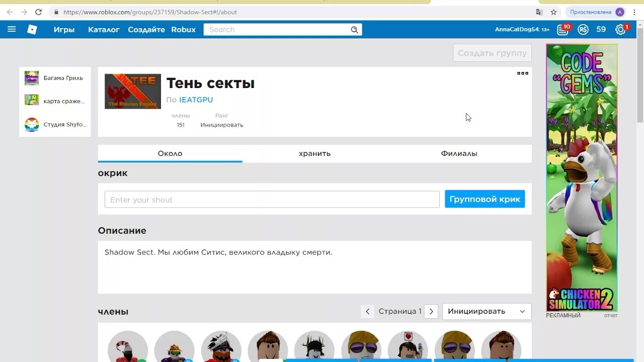
Task: Open the Каталог nav item
Action: click(x=104, y=30)
